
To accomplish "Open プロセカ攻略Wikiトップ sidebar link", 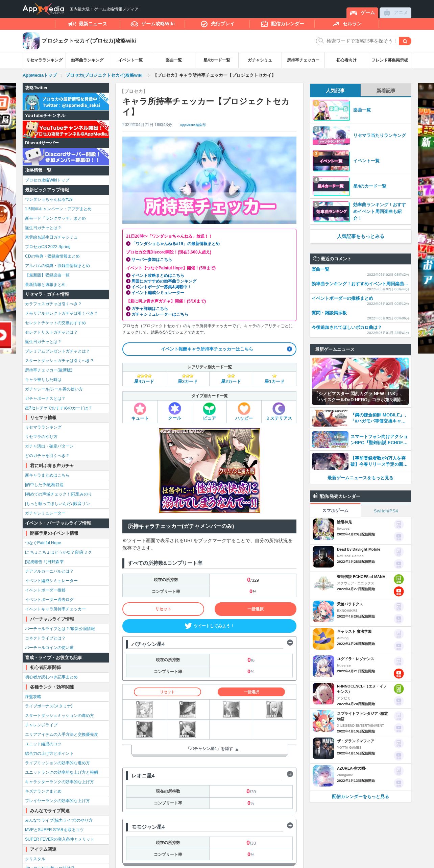I will click(47, 180).
